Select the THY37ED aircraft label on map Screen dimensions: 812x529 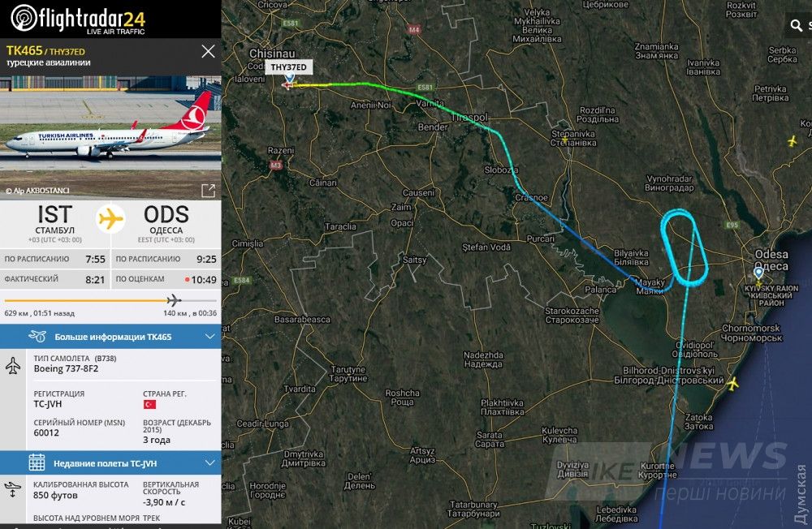[x=288, y=67]
